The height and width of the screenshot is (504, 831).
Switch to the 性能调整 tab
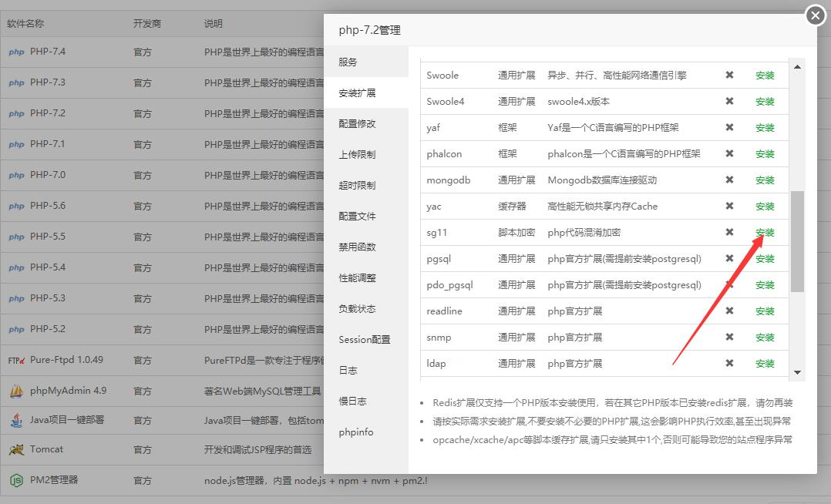pos(366,277)
